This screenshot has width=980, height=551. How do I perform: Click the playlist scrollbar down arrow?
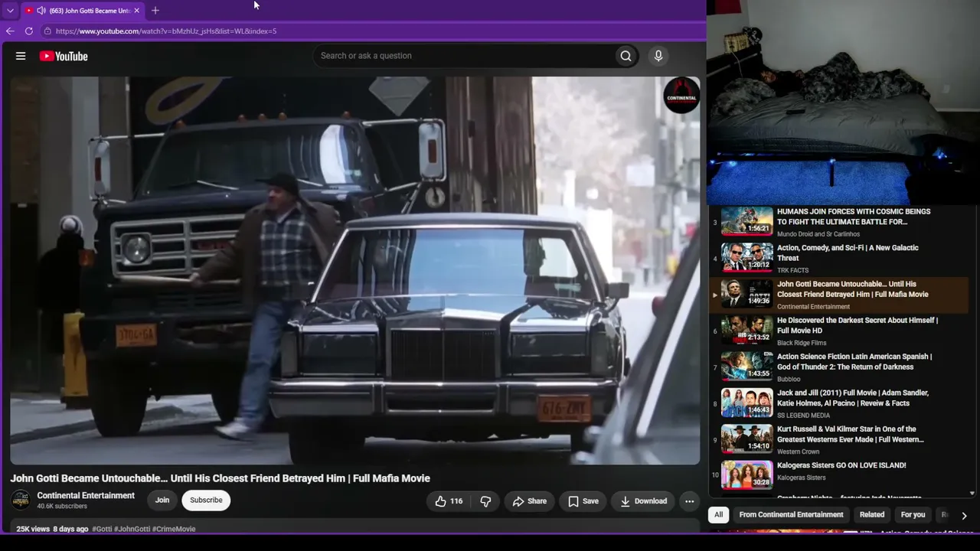[972, 494]
